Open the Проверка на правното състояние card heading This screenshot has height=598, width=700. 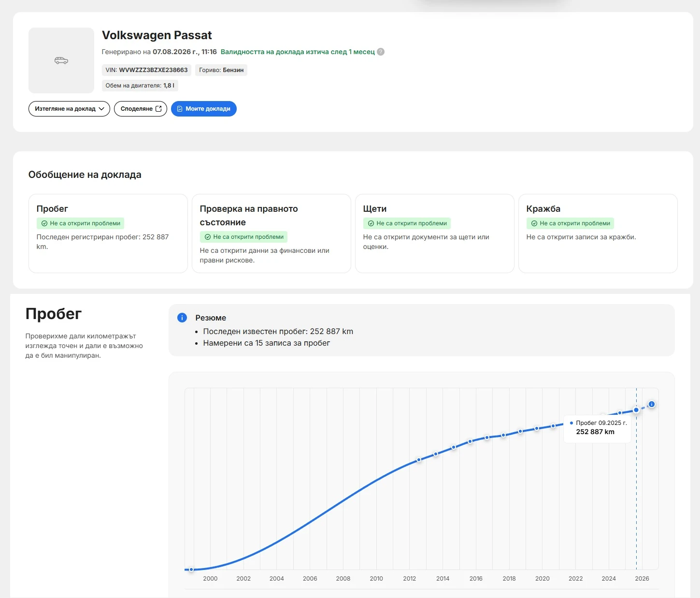[x=249, y=216]
